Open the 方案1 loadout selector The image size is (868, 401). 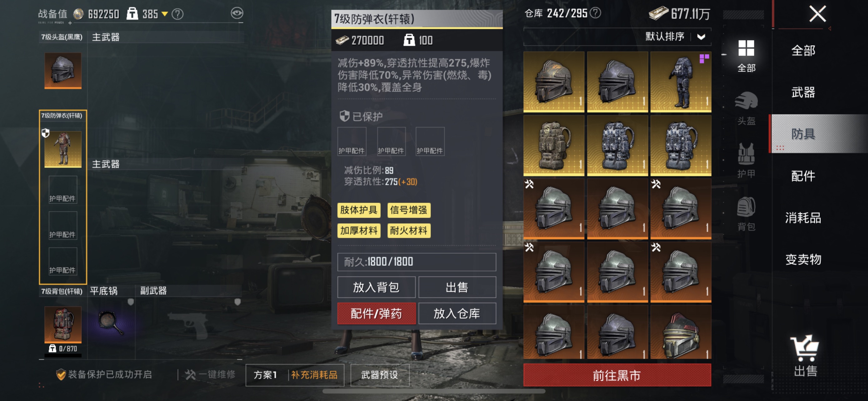[x=266, y=375]
